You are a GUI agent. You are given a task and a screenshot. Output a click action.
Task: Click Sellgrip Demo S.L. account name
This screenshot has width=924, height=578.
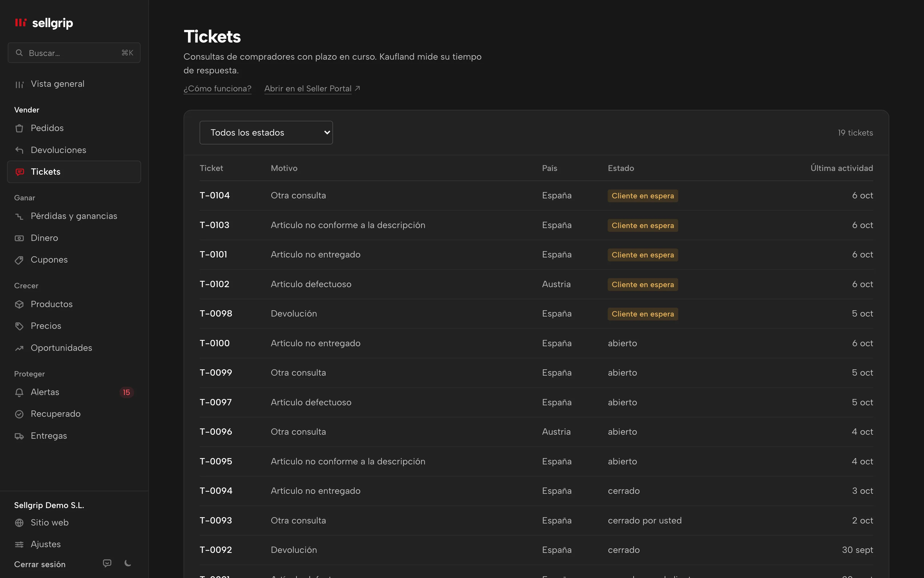(x=49, y=506)
